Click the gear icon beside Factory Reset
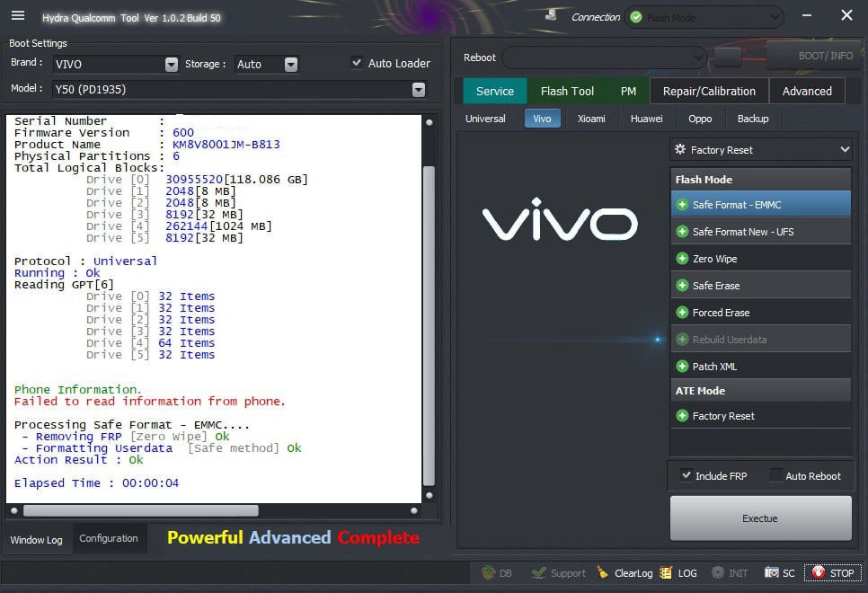868x593 pixels. pos(680,149)
